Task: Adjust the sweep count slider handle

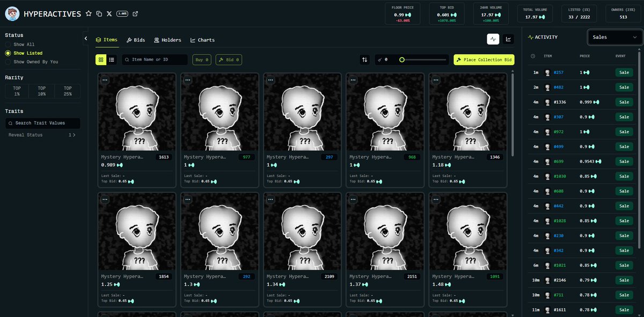Action: (401, 60)
